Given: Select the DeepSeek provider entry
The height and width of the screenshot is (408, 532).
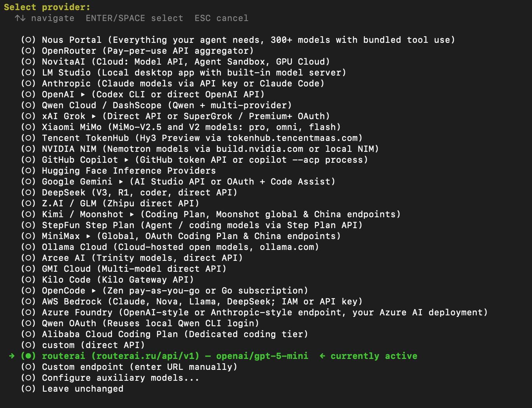Looking at the screenshot, I should pos(129,192).
